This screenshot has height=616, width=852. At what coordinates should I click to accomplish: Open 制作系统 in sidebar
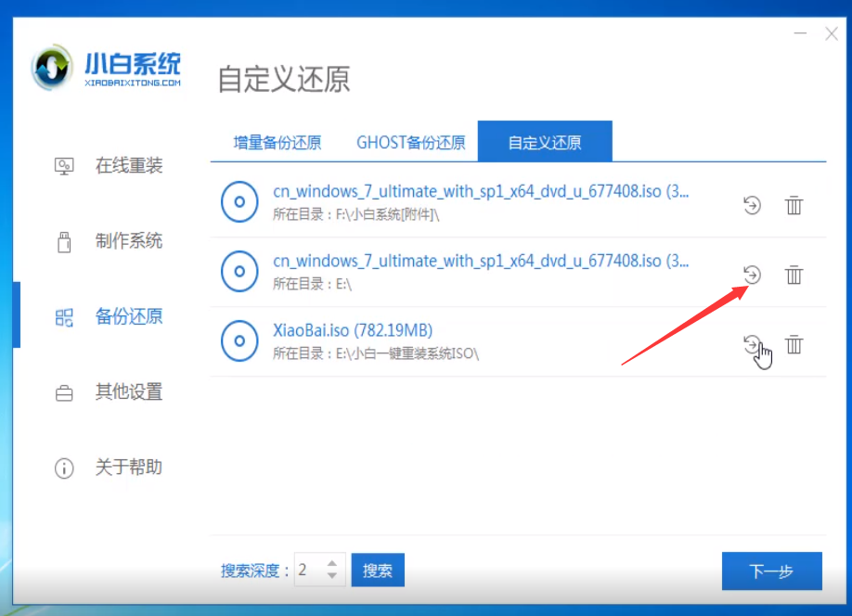(128, 241)
